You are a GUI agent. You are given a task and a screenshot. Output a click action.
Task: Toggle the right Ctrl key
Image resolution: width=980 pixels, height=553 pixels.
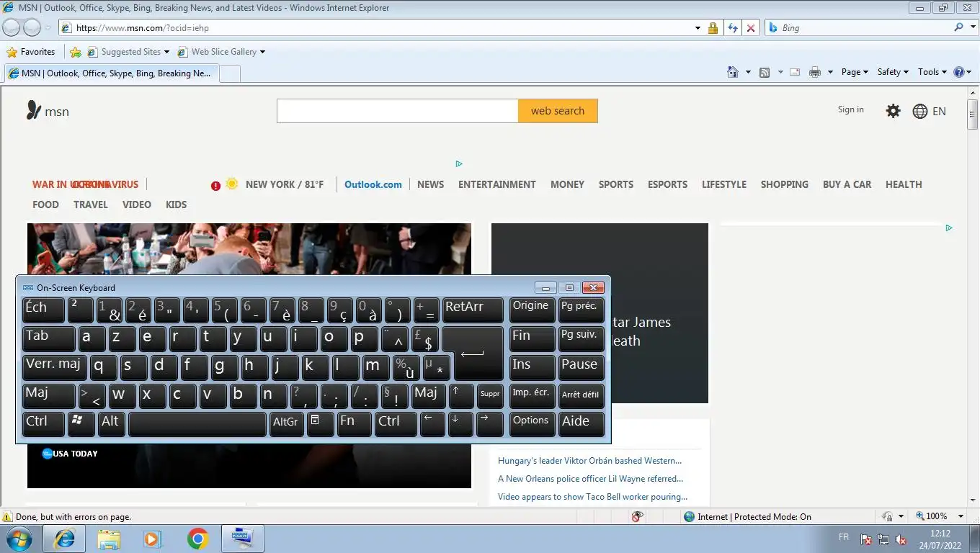point(396,423)
